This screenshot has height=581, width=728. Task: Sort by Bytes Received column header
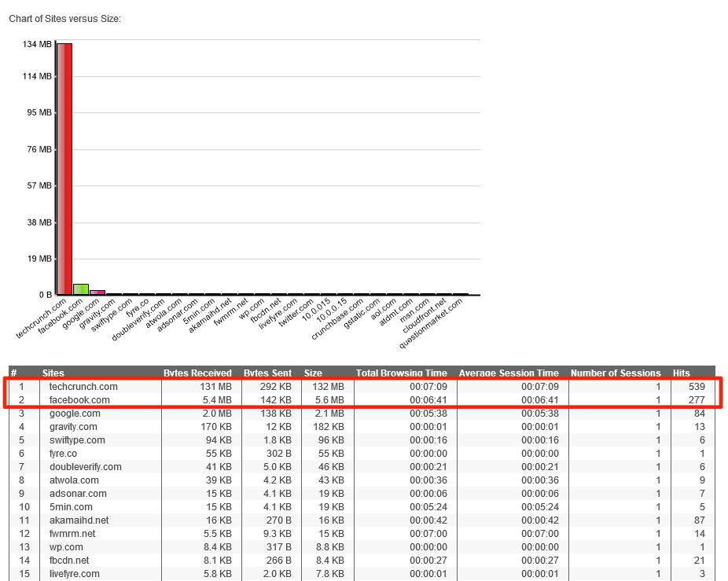coord(197,373)
